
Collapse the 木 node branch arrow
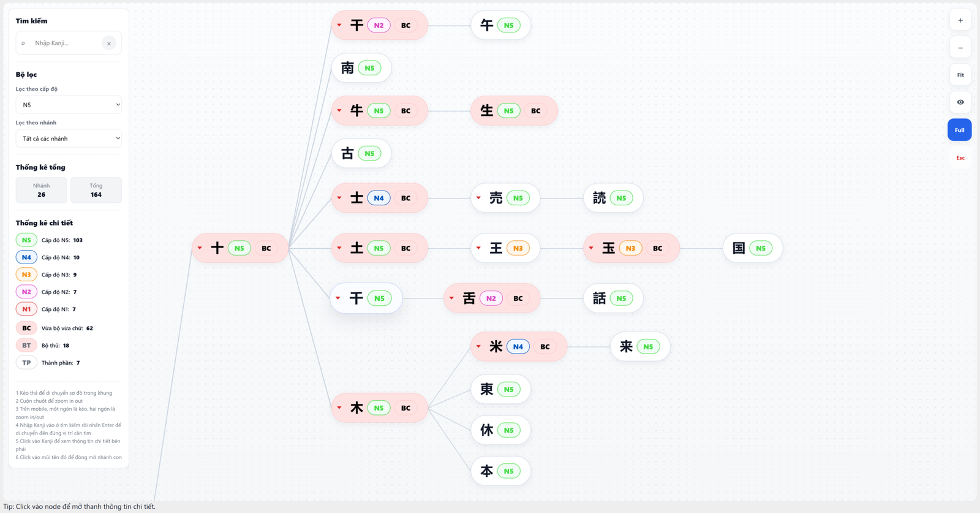[x=339, y=408]
